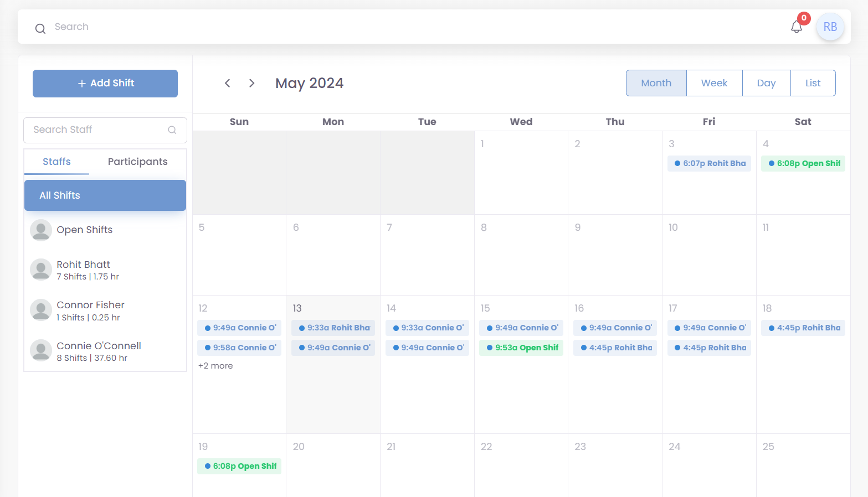Image resolution: width=868 pixels, height=497 pixels.
Task: Select Connie O'Connell's avatar in staff list
Action: (41, 351)
